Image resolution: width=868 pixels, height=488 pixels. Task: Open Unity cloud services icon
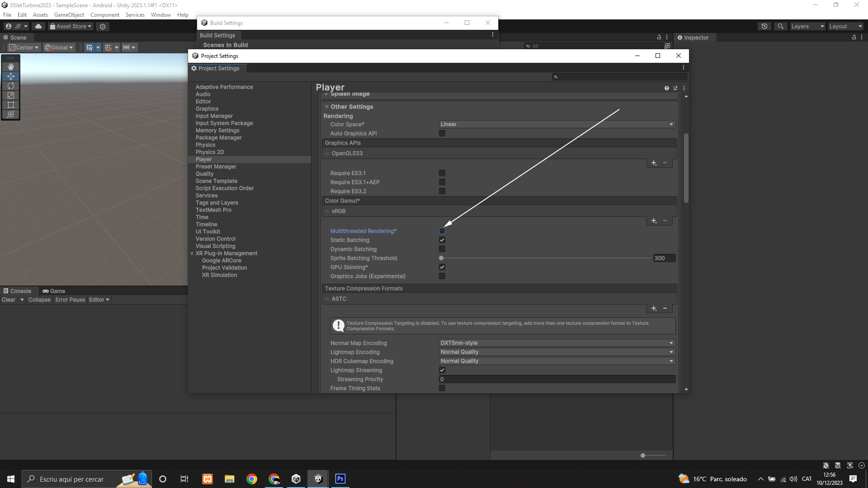click(38, 26)
